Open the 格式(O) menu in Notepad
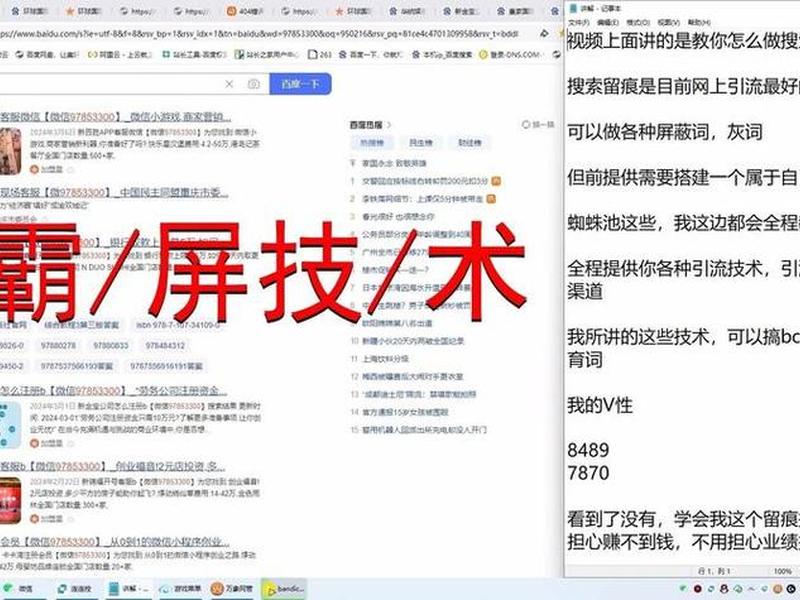 click(x=638, y=22)
